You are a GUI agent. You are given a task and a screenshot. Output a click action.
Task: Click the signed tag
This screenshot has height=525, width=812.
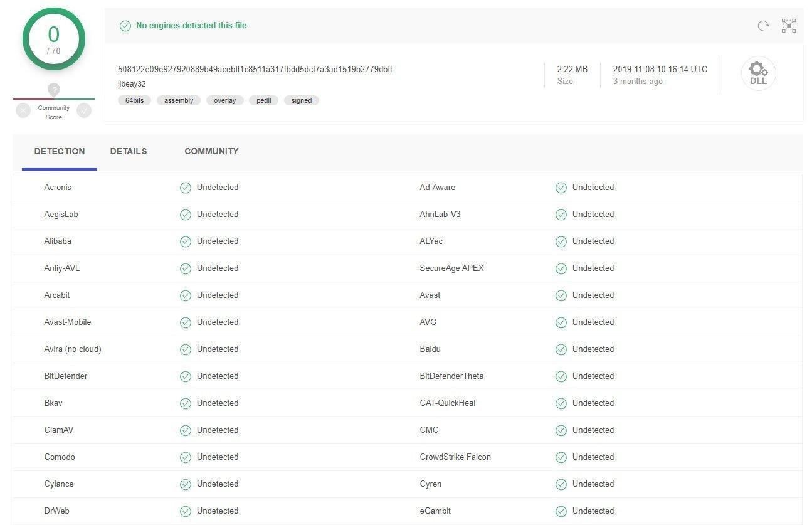click(302, 100)
